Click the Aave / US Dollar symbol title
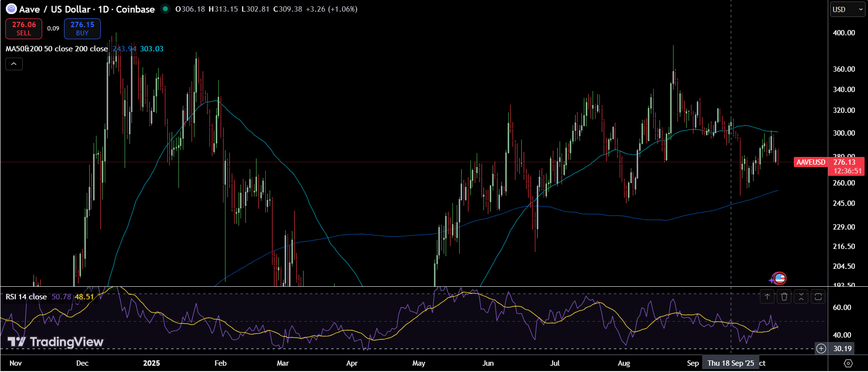 tap(55, 9)
